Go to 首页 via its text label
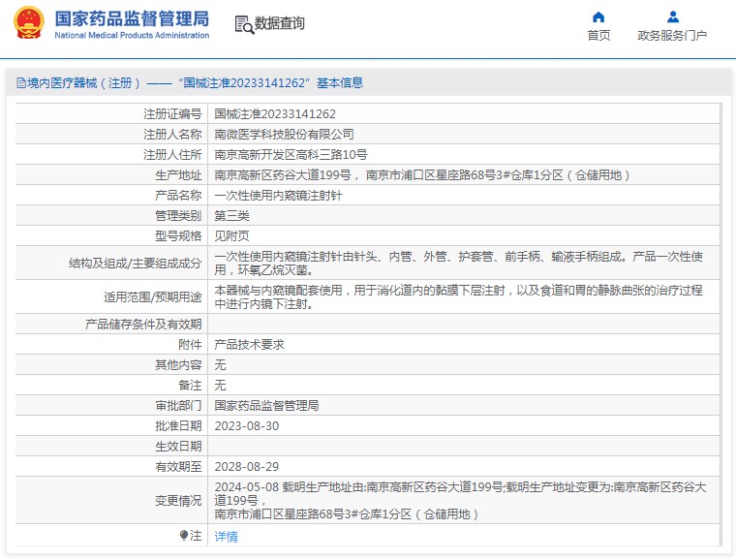 pos(598,36)
